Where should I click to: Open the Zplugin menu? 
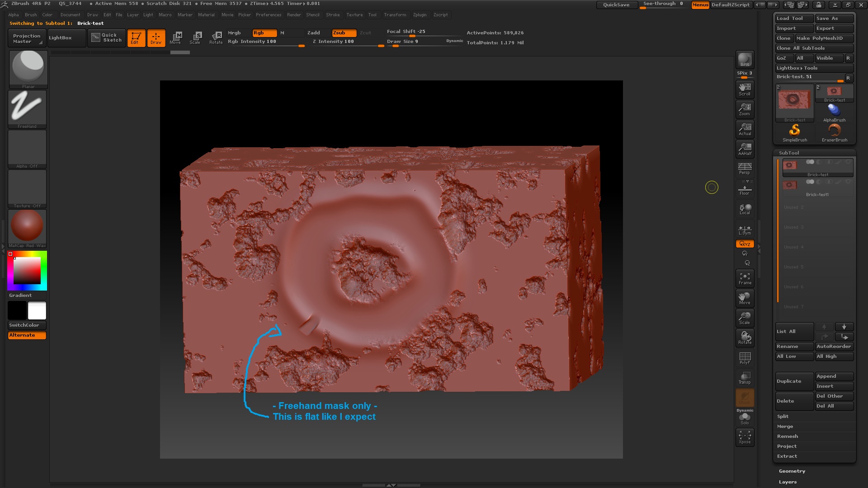tap(420, 14)
